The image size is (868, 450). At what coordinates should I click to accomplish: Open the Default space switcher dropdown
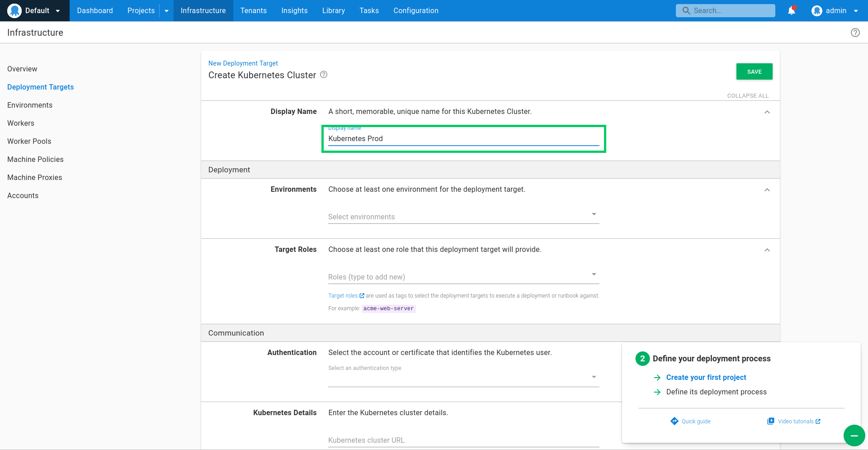(x=57, y=11)
